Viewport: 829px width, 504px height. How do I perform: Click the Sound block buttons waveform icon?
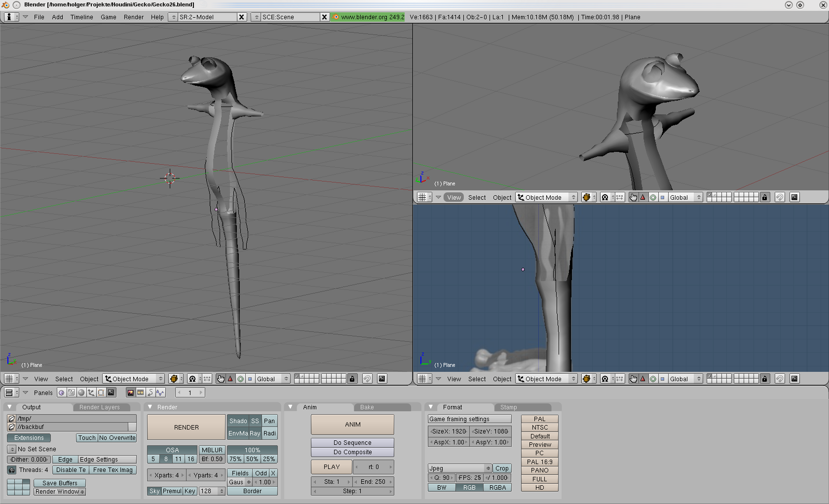160,393
